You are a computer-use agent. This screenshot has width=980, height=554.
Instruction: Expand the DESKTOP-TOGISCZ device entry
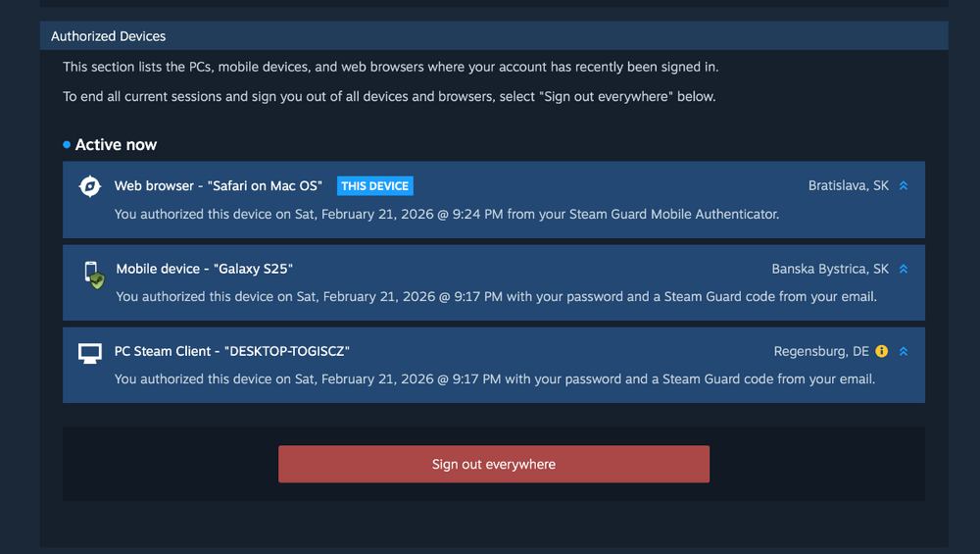pyautogui.click(x=904, y=351)
